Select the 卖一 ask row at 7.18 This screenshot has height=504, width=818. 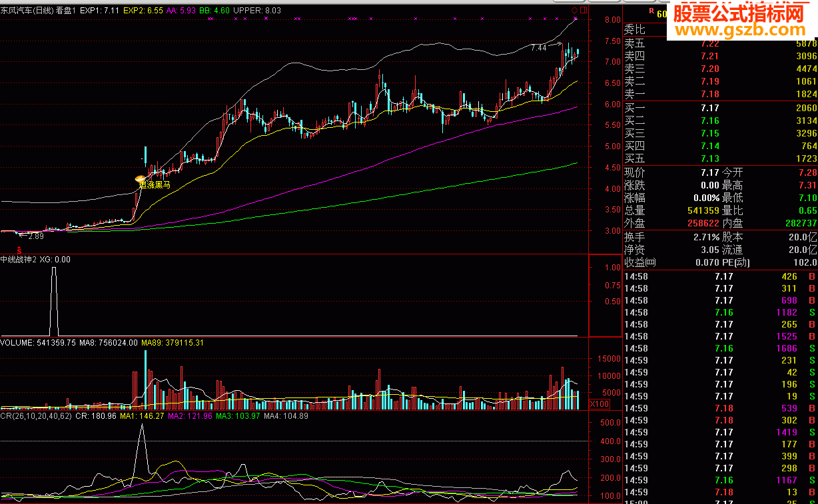[x=720, y=94]
